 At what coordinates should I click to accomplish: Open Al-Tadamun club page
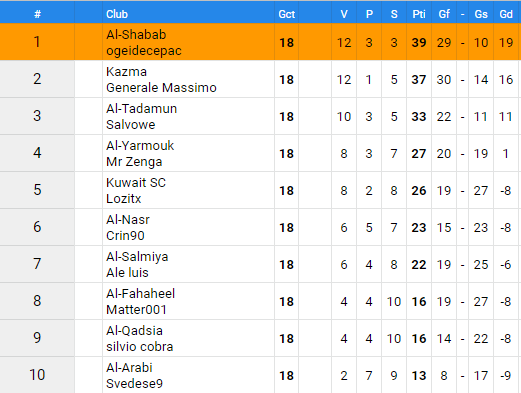pyautogui.click(x=141, y=109)
